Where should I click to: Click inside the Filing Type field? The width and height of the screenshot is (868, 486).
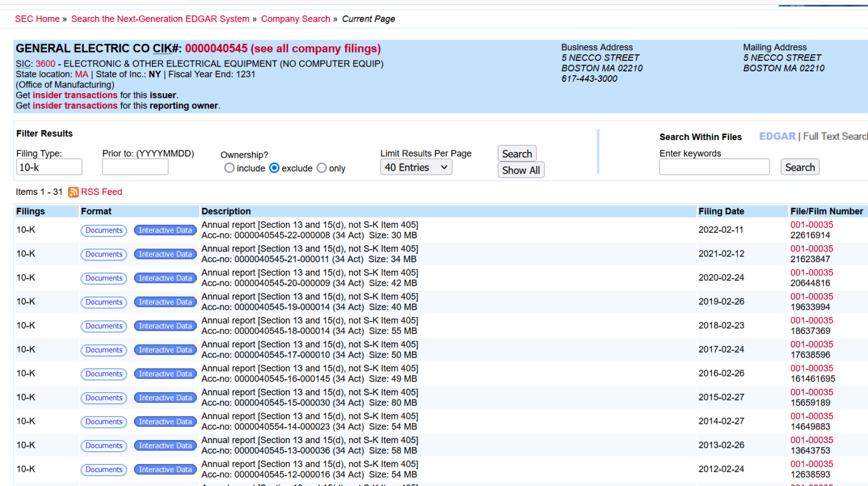coord(49,167)
